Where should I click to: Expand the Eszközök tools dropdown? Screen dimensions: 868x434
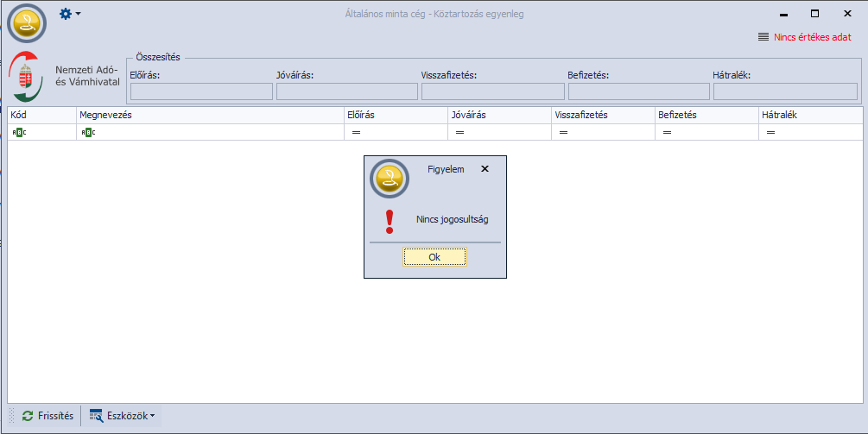[123, 416]
